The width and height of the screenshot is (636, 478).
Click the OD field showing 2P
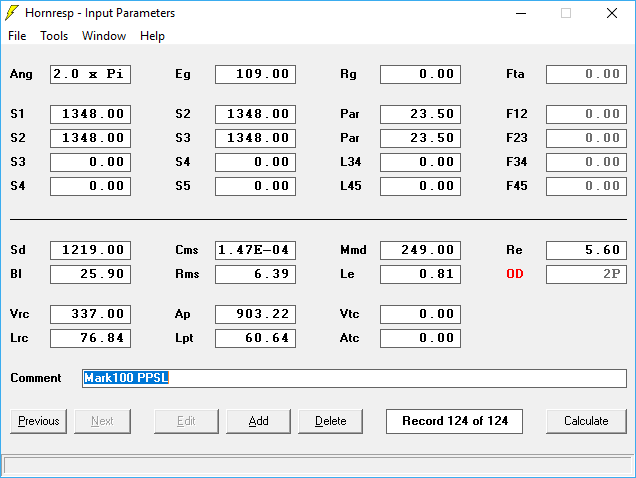pyautogui.click(x=587, y=274)
